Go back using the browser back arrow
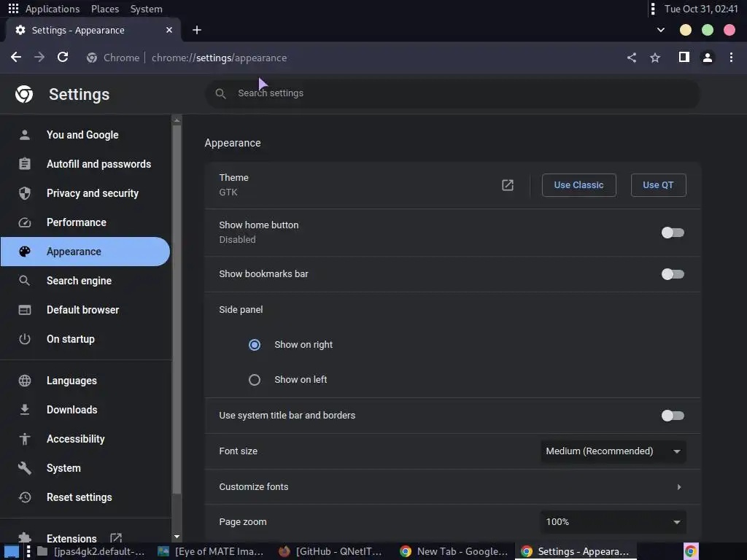This screenshot has width=747, height=560. tap(16, 58)
